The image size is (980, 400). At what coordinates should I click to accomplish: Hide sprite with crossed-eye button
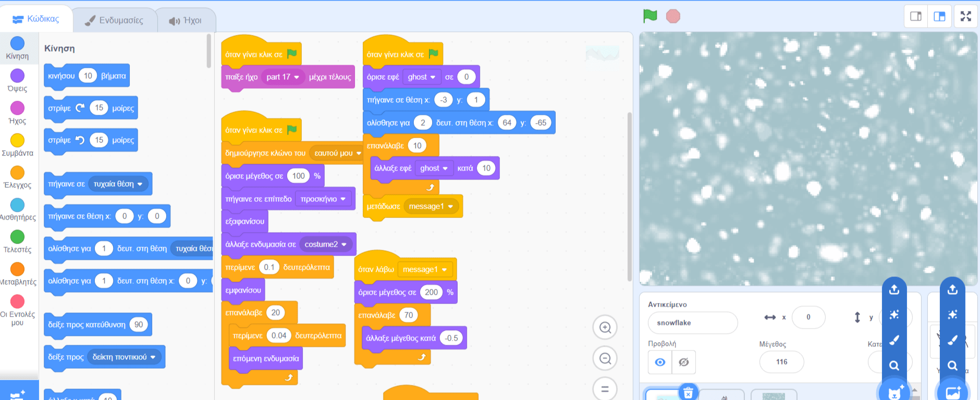684,362
